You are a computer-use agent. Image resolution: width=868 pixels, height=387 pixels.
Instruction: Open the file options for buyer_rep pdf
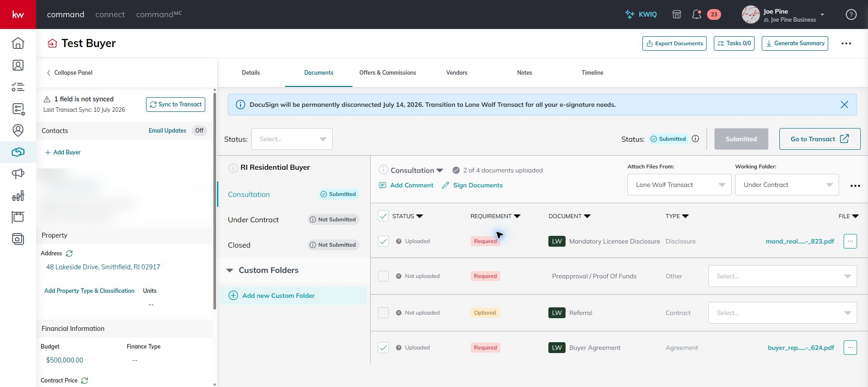(x=850, y=348)
